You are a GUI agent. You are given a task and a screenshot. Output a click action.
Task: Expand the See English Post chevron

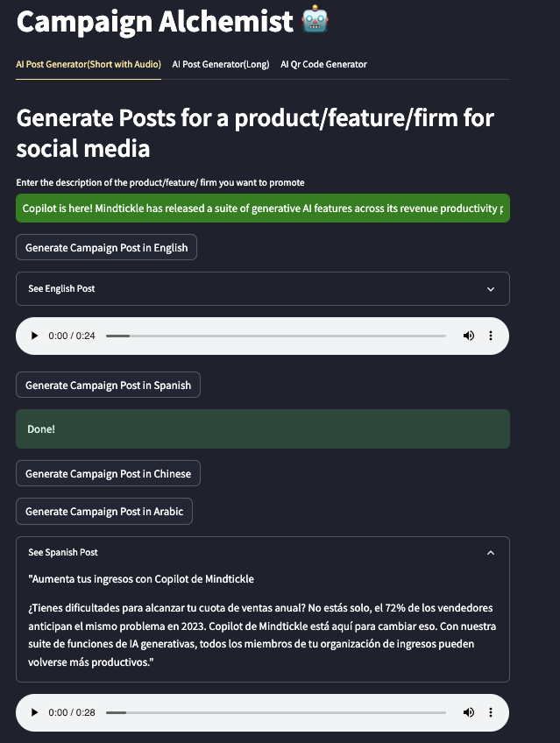[491, 288]
